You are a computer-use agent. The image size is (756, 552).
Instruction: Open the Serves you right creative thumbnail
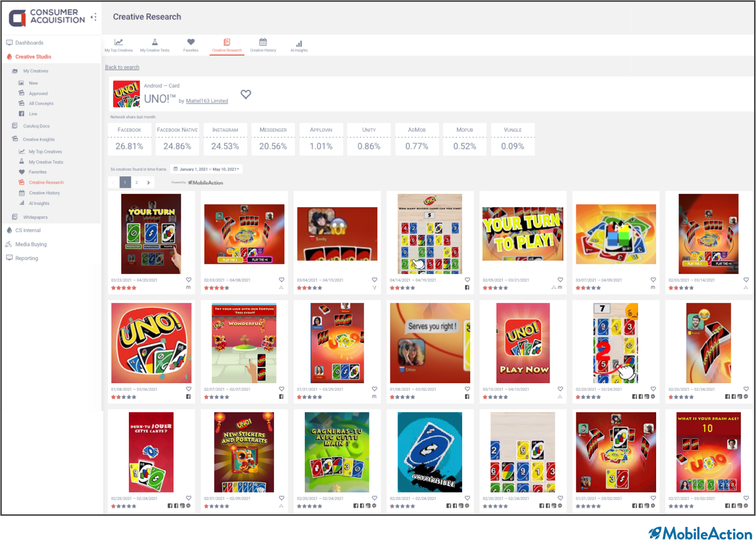pyautogui.click(x=430, y=343)
